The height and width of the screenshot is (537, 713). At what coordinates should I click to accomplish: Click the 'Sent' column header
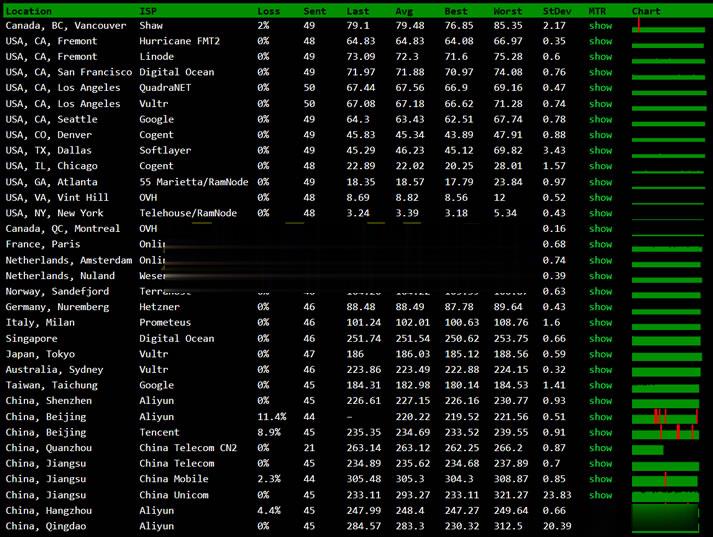pos(315,11)
